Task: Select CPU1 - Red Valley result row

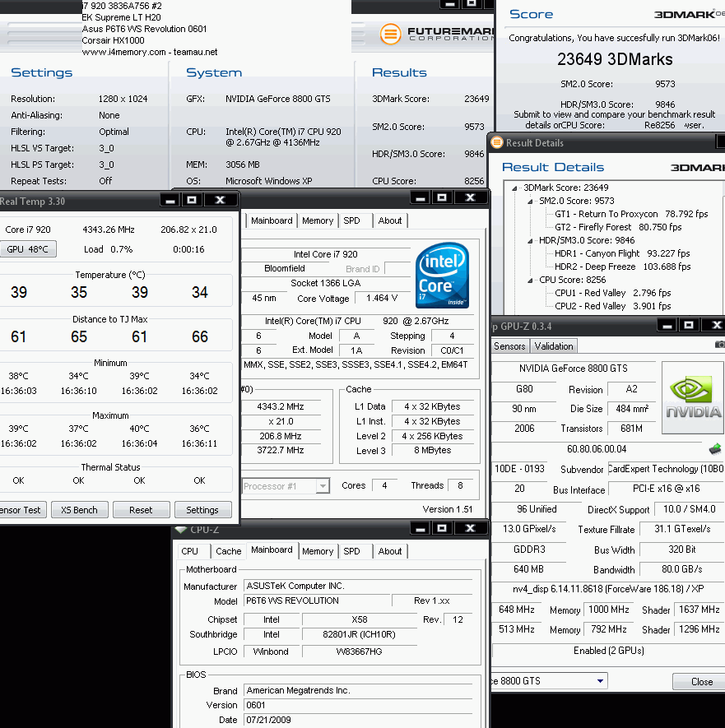Action: tap(613, 293)
